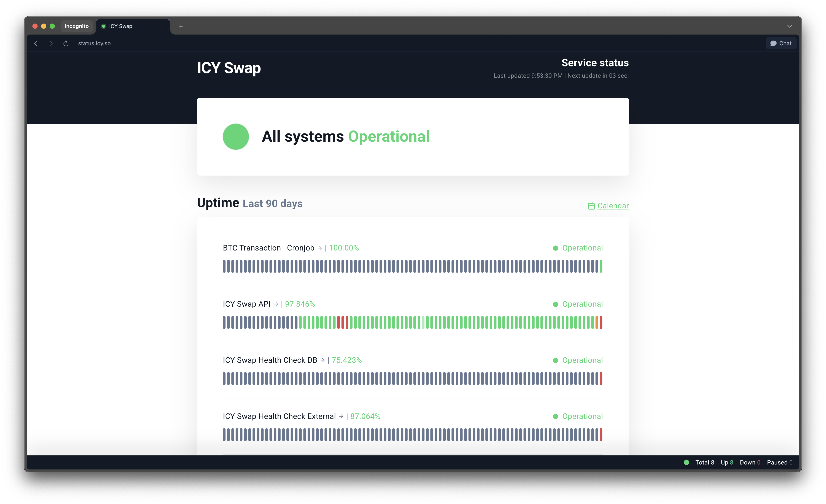The height and width of the screenshot is (504, 826).
Task: Click the ICY Swap page title
Action: (x=229, y=68)
